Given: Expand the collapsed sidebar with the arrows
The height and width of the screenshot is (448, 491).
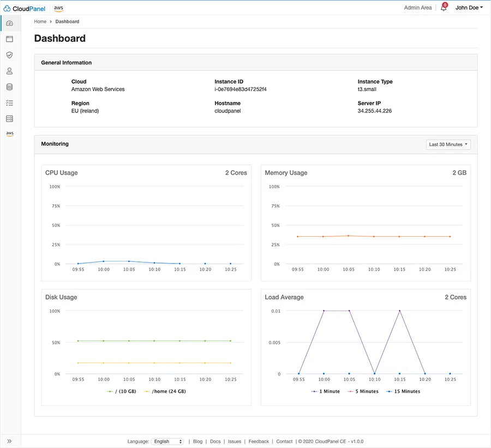Looking at the screenshot, I should tap(10, 441).
